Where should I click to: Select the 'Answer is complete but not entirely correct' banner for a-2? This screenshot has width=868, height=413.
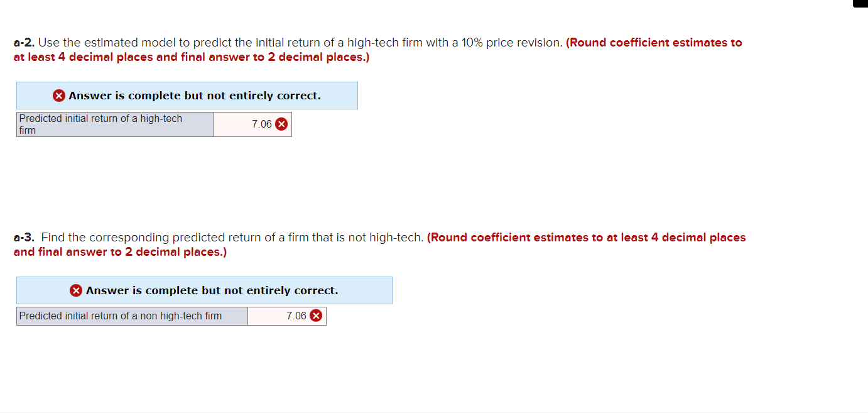pos(187,95)
